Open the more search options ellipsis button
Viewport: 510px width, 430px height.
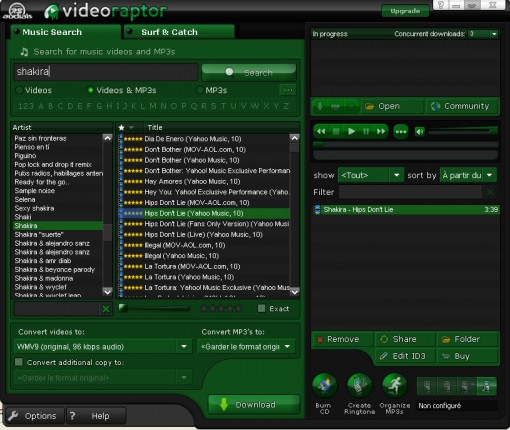tap(288, 90)
